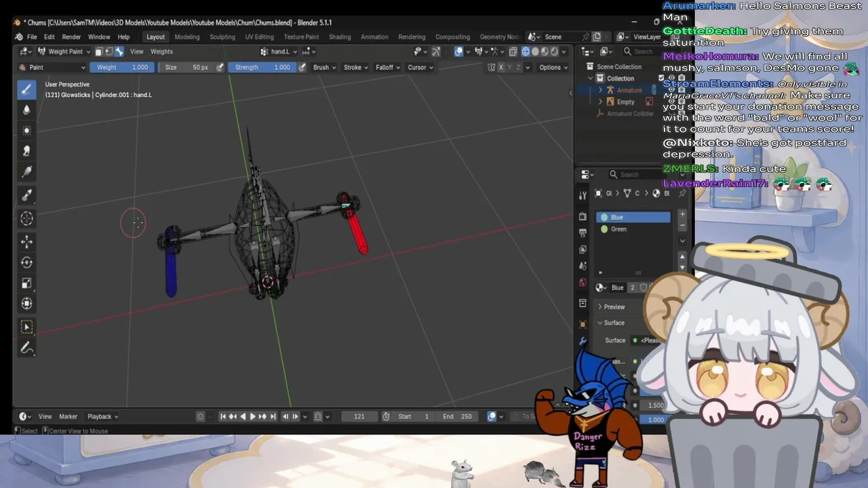
Task: Select the 3D Cursor tool
Action: point(27,218)
